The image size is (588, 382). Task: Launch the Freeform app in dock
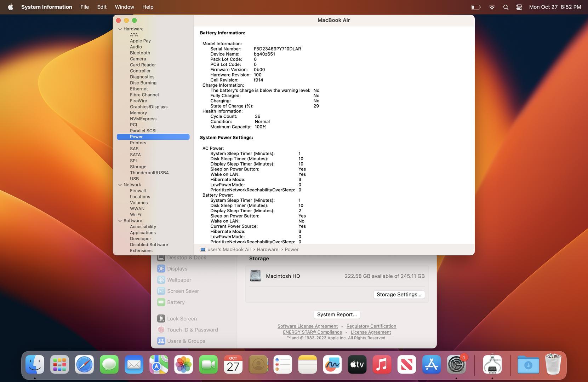click(x=332, y=365)
